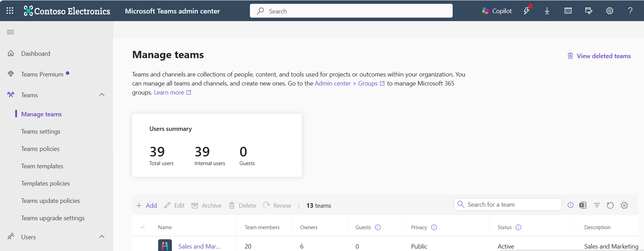Click the Archive button in toolbar
Image resolution: width=644 pixels, height=251 pixels.
click(207, 205)
